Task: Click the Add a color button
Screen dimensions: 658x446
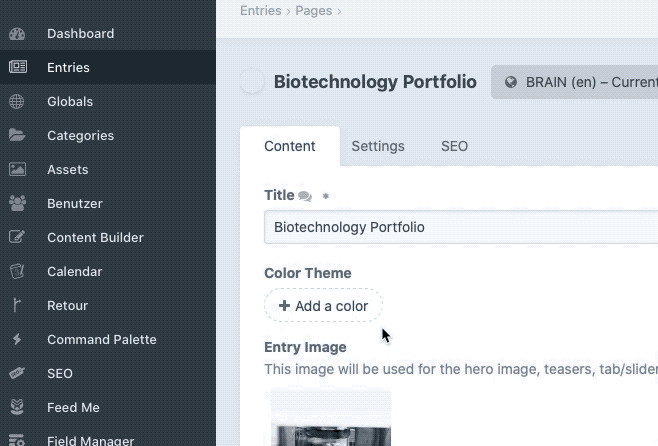Action: point(323,306)
